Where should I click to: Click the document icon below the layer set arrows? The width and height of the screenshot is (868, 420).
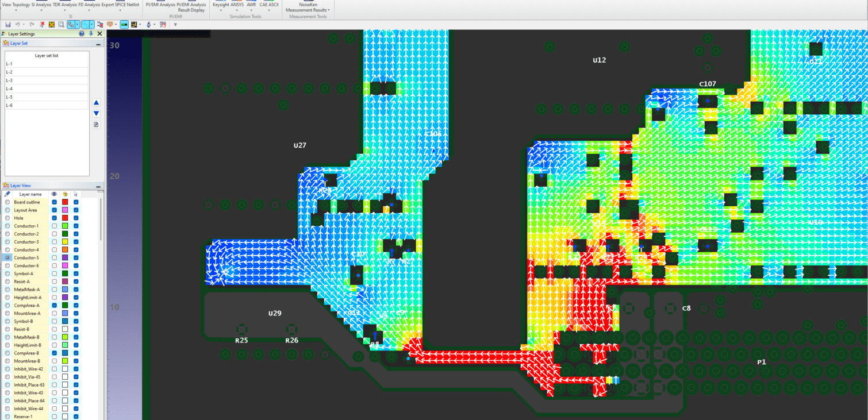pyautogui.click(x=96, y=124)
